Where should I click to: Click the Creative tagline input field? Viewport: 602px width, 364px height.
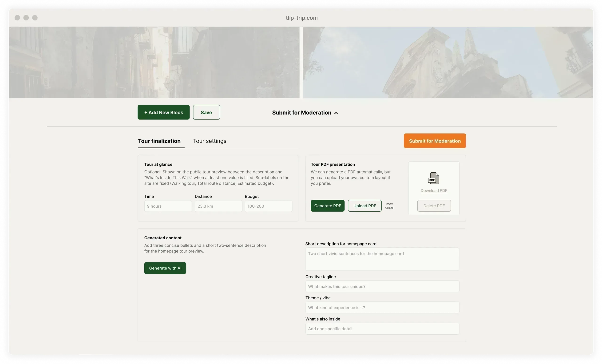382,286
